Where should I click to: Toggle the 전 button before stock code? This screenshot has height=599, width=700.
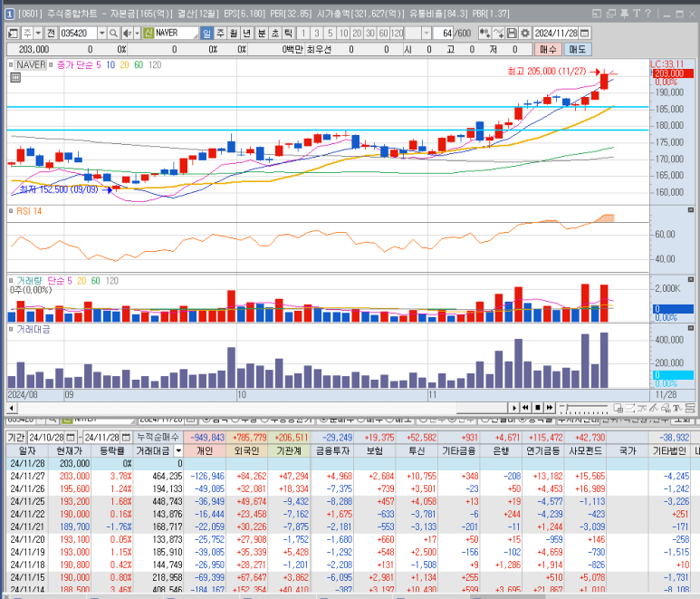point(52,33)
